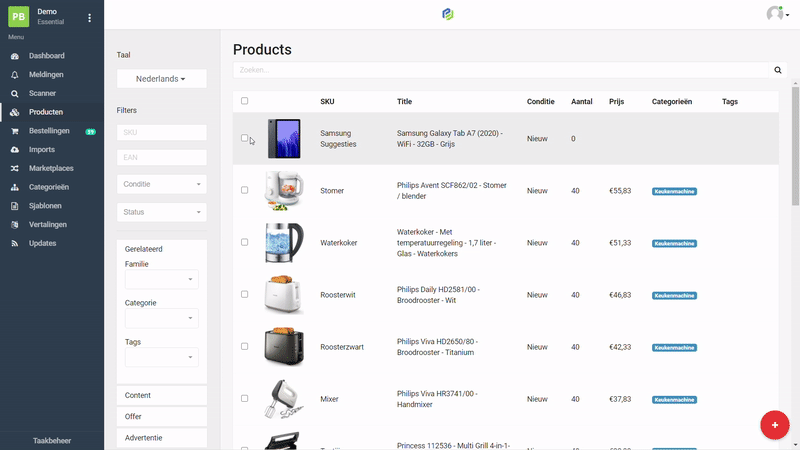Toggle the select-all checkbox in table header
This screenshot has height=450, width=800.
click(x=245, y=101)
